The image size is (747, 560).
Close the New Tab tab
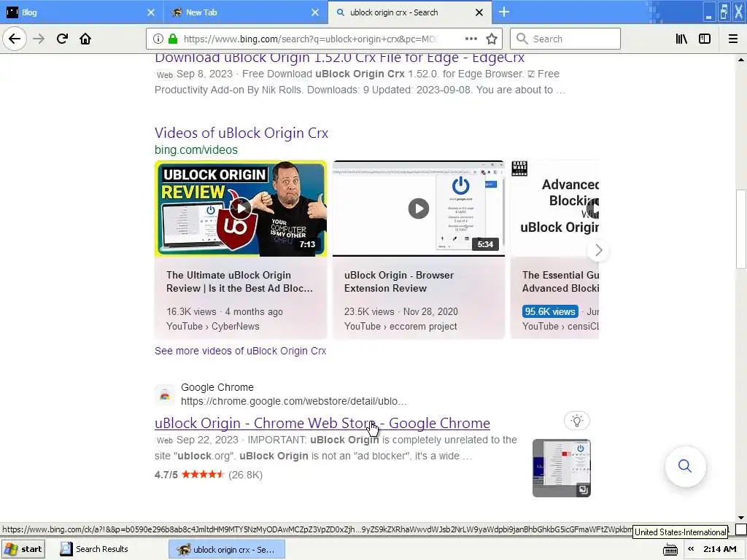315,12
